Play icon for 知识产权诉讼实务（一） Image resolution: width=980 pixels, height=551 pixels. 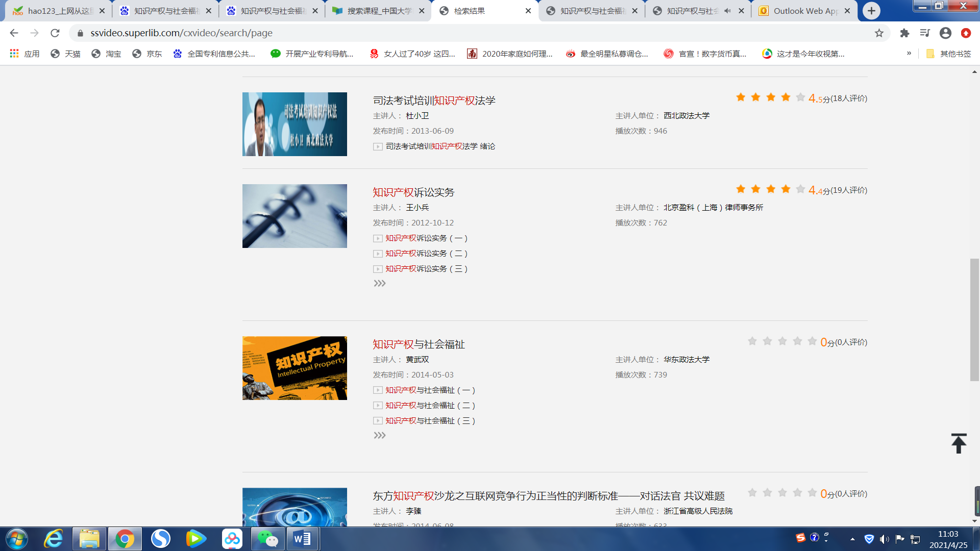click(x=378, y=239)
